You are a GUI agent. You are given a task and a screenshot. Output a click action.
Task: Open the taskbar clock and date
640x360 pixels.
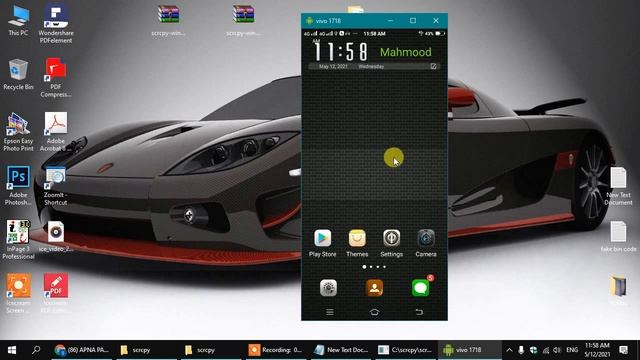[597, 350]
